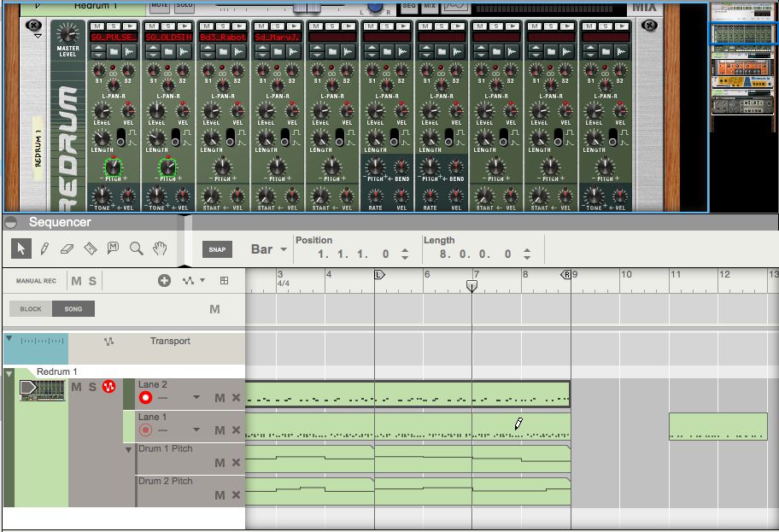This screenshot has height=532, width=779.
Task: Click the M button beside MANUAL REC
Action: 76,281
